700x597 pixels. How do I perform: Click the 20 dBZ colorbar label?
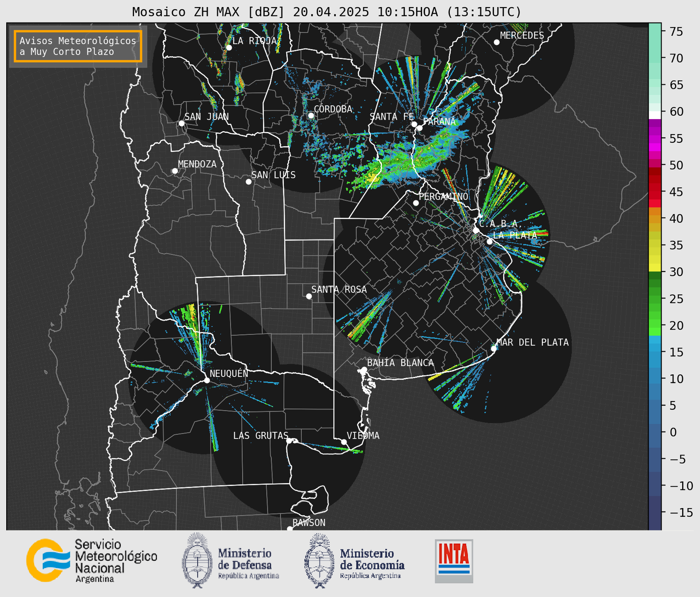click(x=676, y=325)
